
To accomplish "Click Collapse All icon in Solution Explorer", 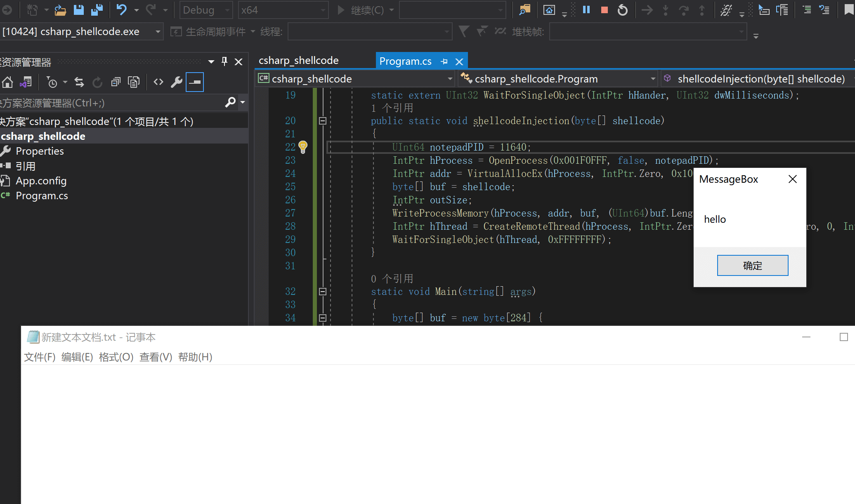I will click(x=116, y=82).
